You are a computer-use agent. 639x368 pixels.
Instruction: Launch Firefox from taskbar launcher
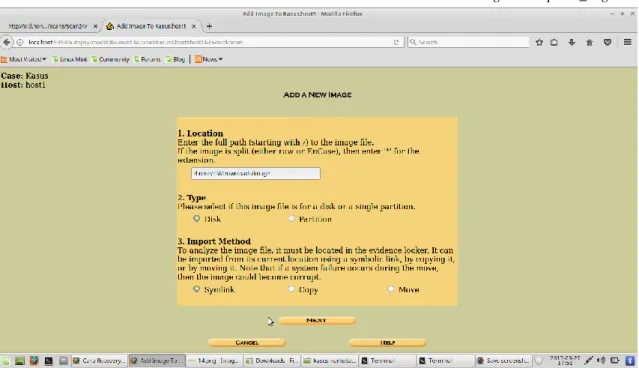tap(34, 361)
